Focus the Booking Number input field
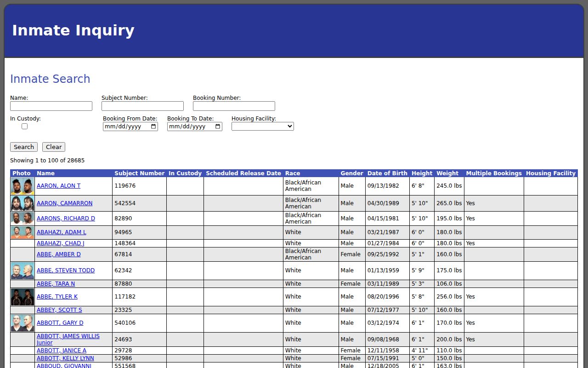The width and height of the screenshot is (588, 368). [234, 106]
